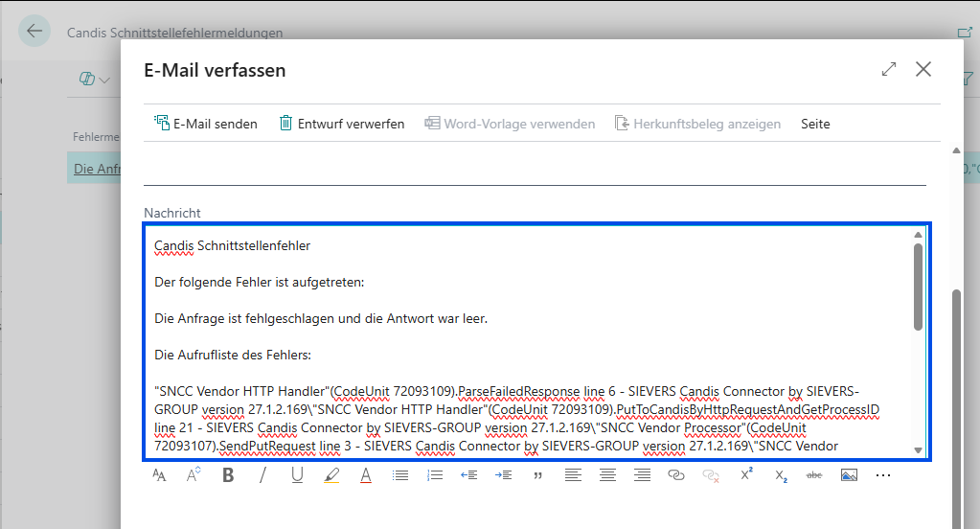Increase the paragraph indent
This screenshot has width=980, height=529.
click(x=503, y=476)
